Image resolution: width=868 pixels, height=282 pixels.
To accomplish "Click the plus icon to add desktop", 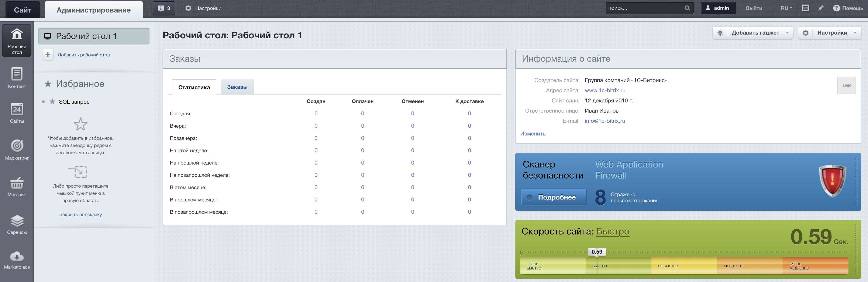I will click(48, 54).
